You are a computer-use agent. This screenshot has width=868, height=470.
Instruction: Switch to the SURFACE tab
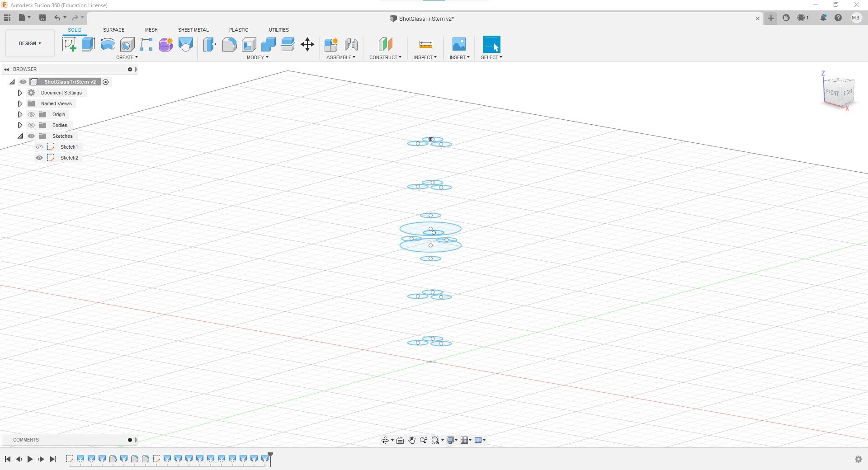click(113, 30)
